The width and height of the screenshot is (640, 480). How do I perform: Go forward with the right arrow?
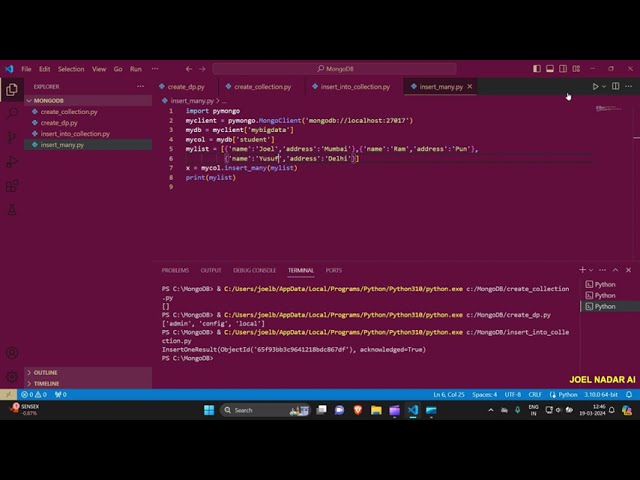point(202,69)
